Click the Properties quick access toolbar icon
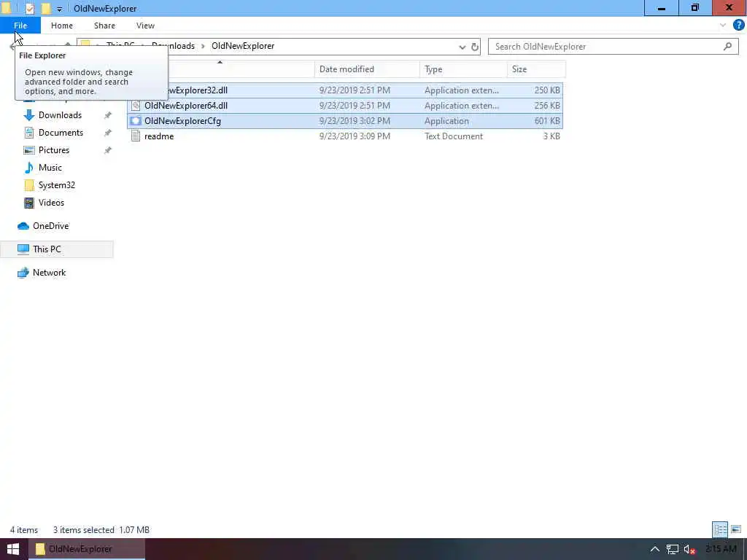The width and height of the screenshot is (747, 560). pyautogui.click(x=29, y=8)
